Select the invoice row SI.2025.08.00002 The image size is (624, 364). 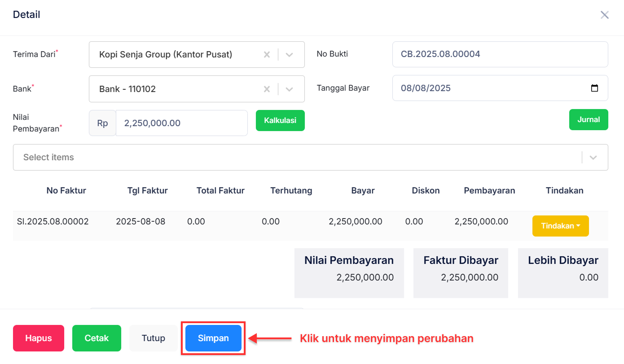click(x=53, y=221)
